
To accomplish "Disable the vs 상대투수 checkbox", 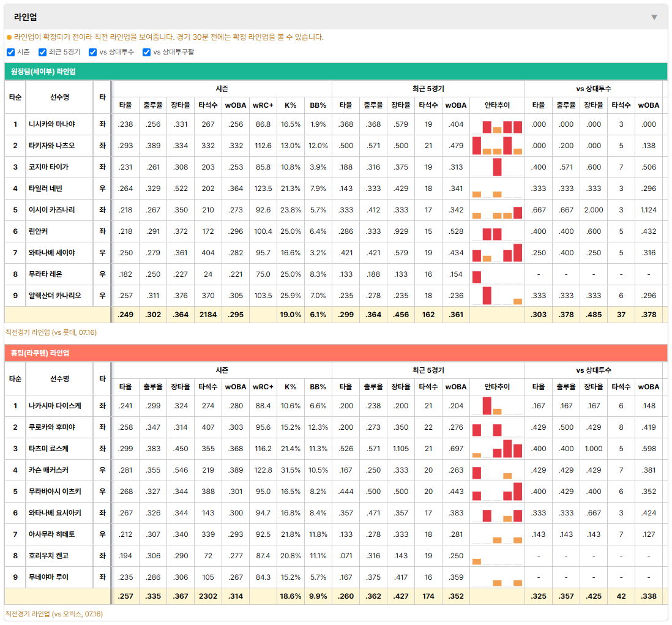I will 92,52.
